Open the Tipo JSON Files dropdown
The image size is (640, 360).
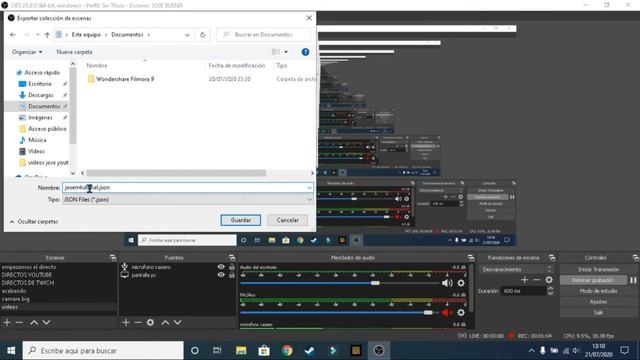point(187,200)
